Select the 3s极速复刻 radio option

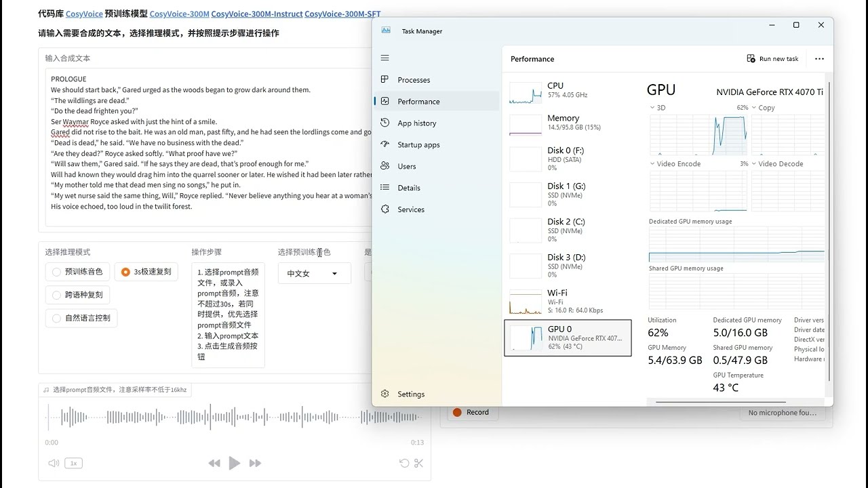click(146, 272)
